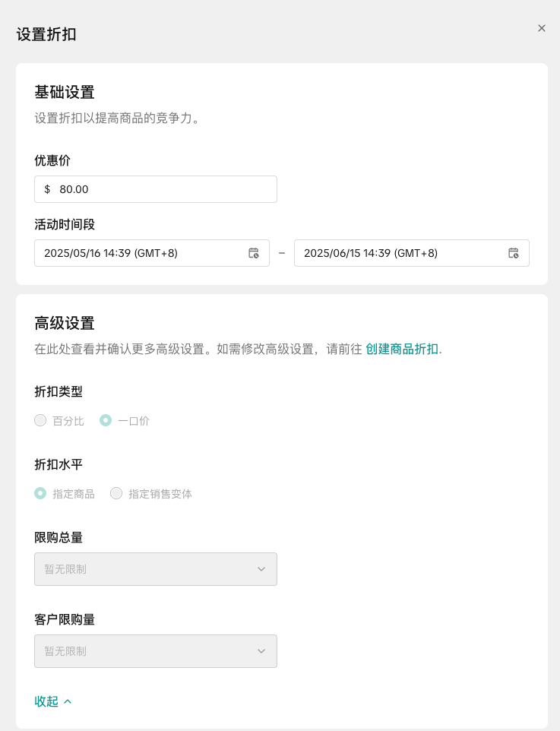
Task: Collapse advanced settings via 收起
Action: (x=46, y=701)
